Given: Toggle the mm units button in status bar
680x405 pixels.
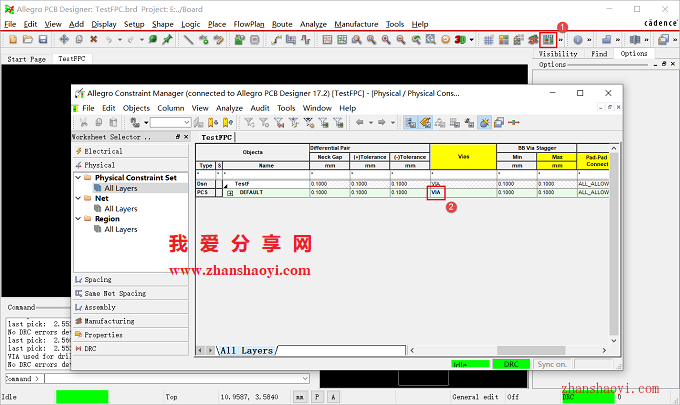Looking at the screenshot, I should [x=300, y=397].
